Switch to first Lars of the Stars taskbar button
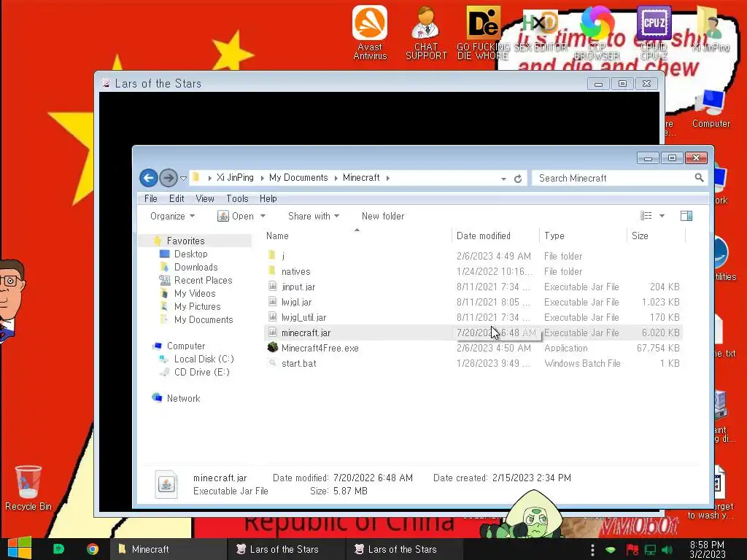The height and width of the screenshot is (560, 747). (x=286, y=549)
